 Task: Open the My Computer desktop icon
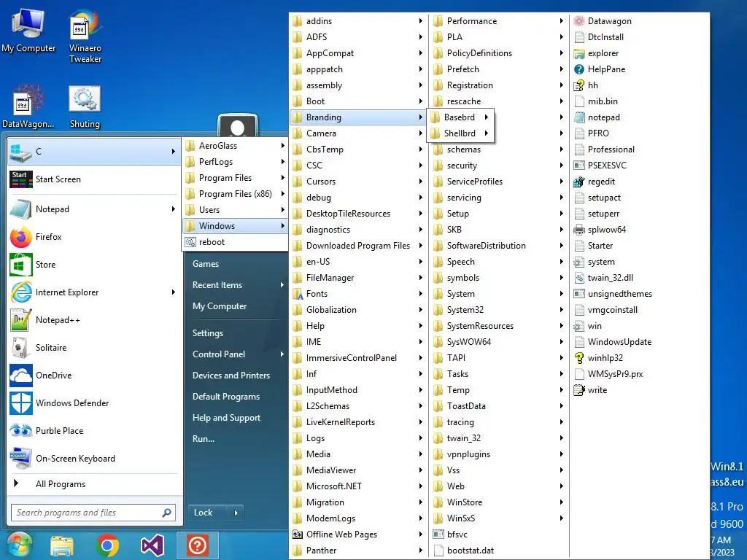[28, 31]
